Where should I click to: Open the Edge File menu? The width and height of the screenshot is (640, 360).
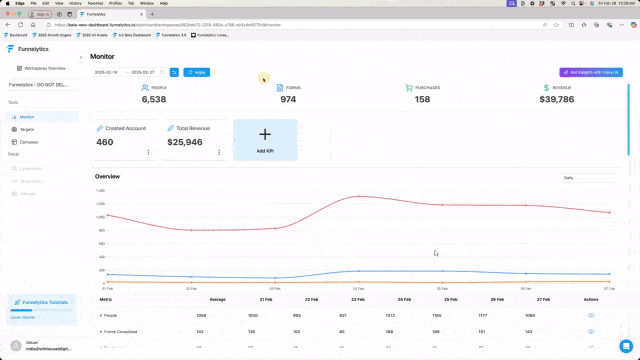pyautogui.click(x=33, y=3)
